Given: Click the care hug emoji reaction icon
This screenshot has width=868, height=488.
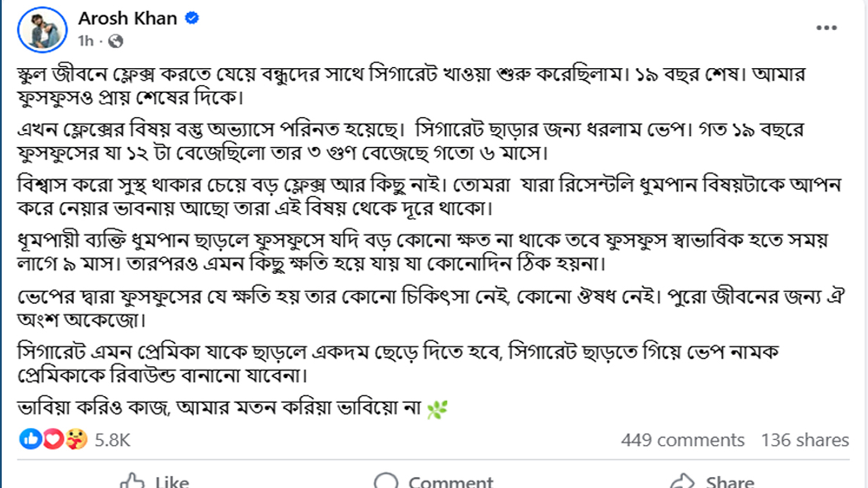Looking at the screenshot, I should 76,439.
